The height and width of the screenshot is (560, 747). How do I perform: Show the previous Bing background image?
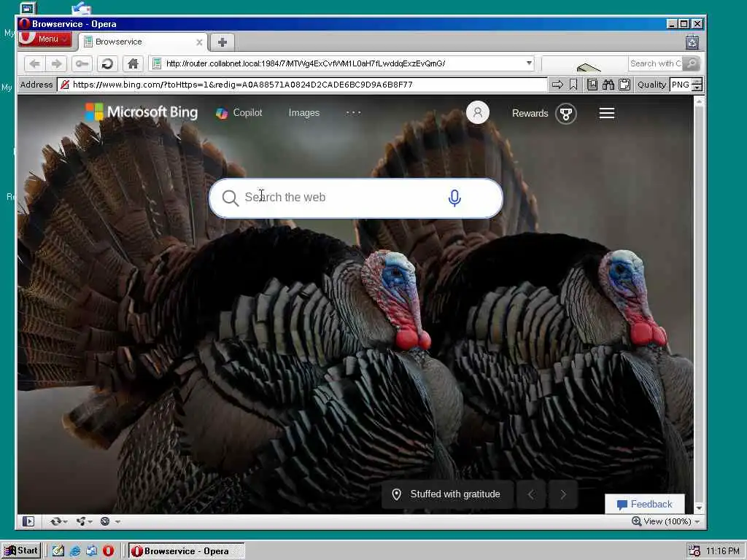pos(531,495)
